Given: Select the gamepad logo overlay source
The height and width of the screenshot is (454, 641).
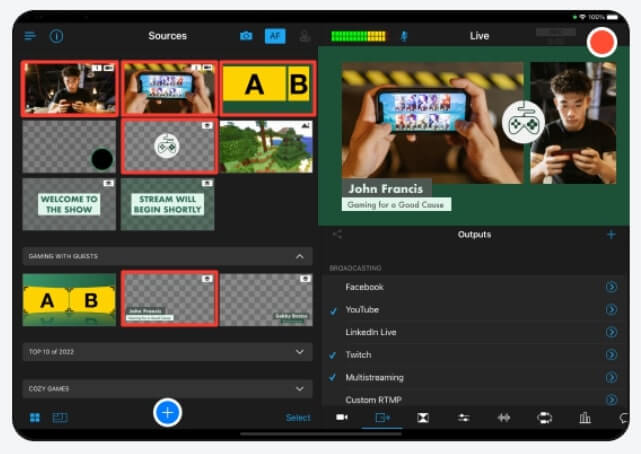Looking at the screenshot, I should click(x=169, y=147).
